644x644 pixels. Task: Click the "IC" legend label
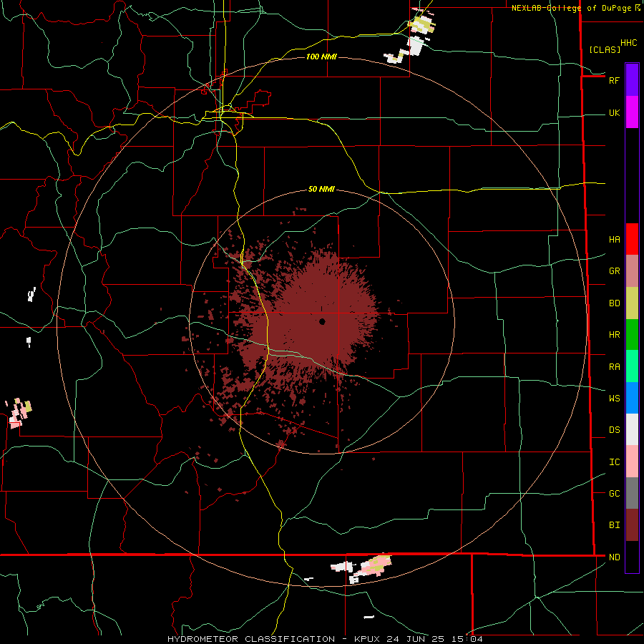click(614, 462)
